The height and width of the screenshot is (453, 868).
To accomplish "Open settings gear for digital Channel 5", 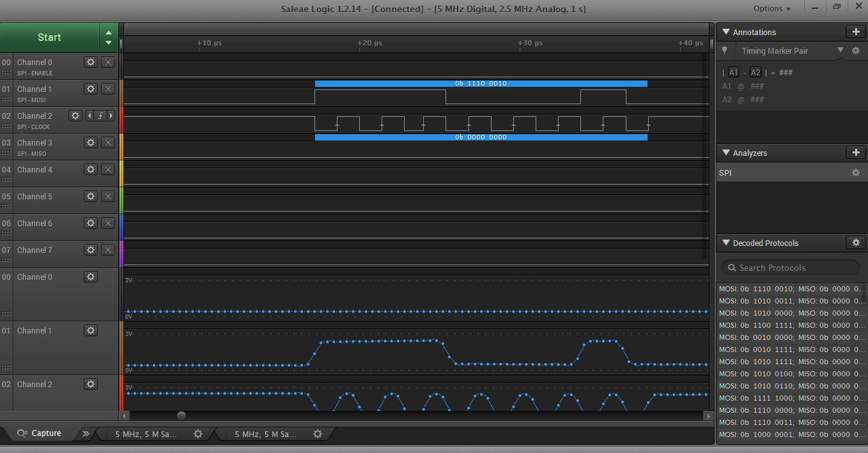I will (91, 196).
